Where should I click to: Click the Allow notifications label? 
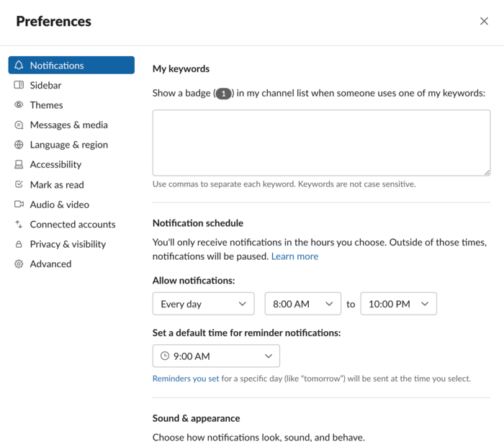194,281
